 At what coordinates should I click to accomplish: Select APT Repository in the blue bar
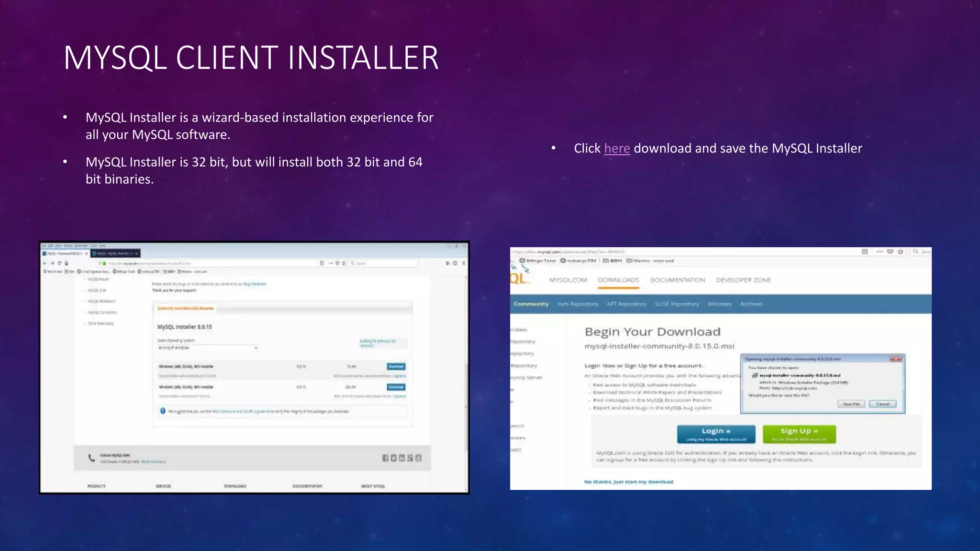point(626,304)
